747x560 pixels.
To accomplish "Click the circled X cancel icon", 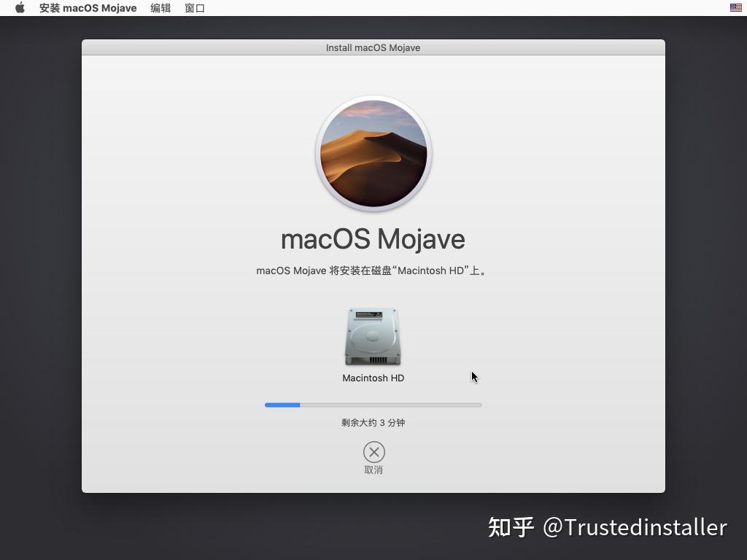I will click(x=373, y=452).
